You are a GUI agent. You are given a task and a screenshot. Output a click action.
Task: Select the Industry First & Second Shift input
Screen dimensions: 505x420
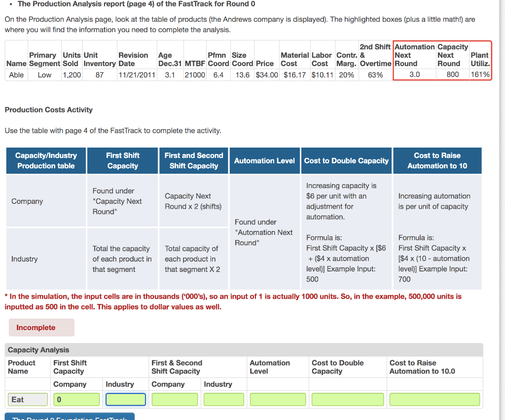tap(223, 399)
